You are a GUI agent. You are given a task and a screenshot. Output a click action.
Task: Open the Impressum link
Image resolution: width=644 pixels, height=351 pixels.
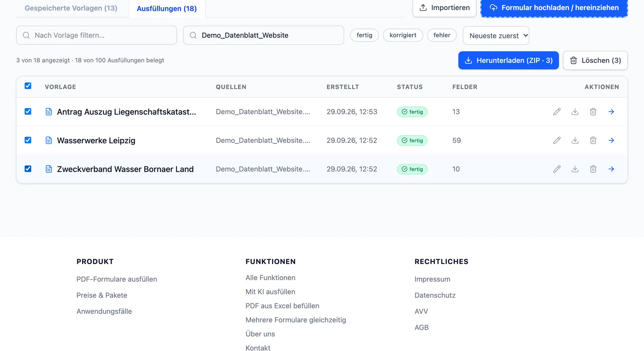(x=432, y=279)
